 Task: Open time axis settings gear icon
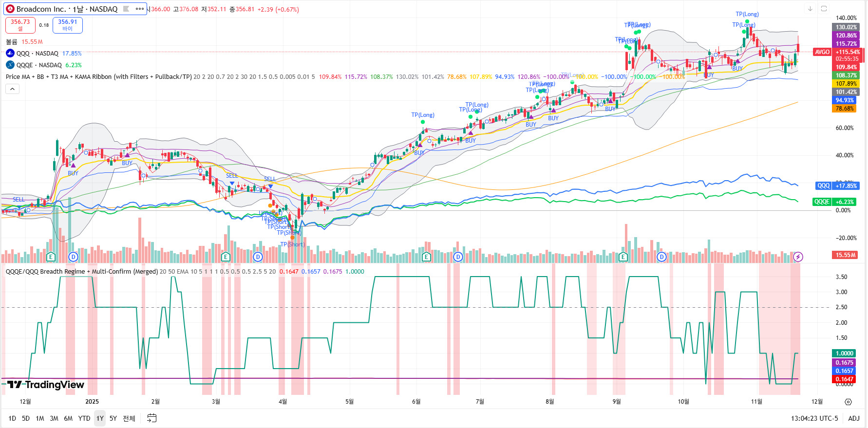[x=848, y=402]
